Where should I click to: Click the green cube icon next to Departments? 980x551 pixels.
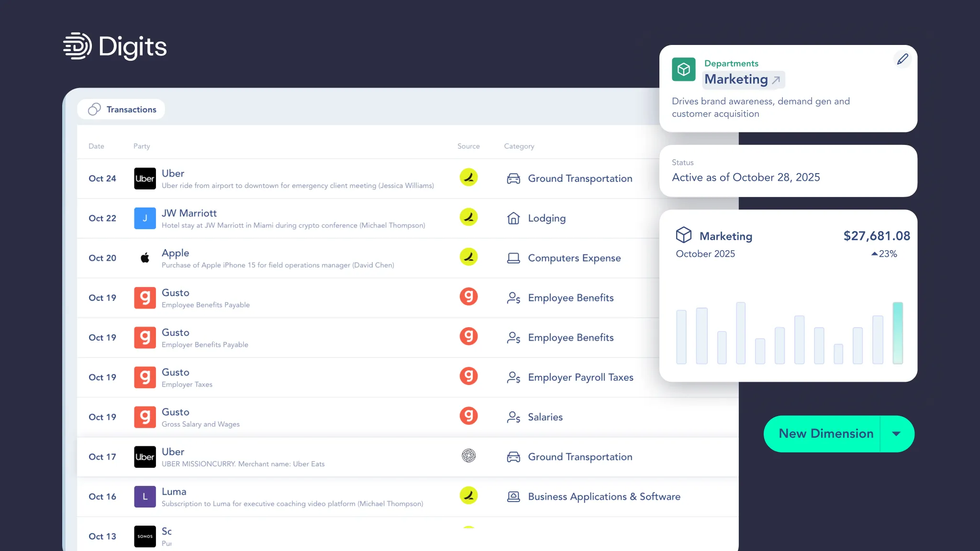coord(683,69)
